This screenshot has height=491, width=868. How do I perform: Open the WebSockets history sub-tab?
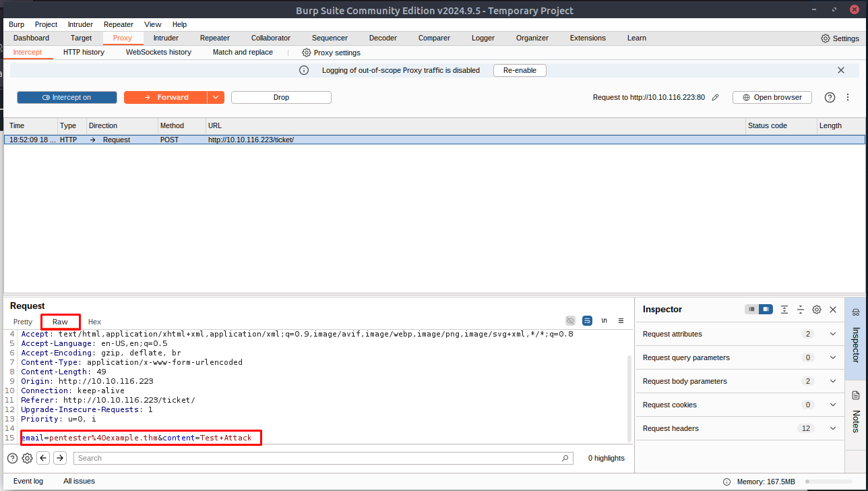point(158,53)
